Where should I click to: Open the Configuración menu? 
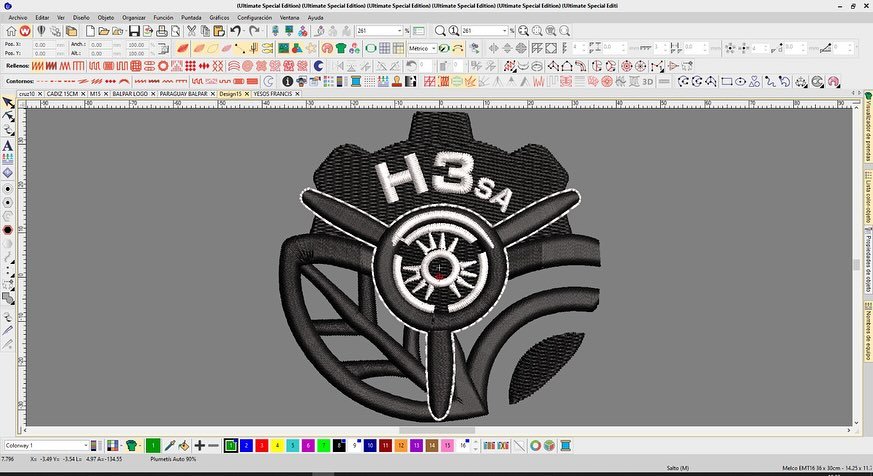click(254, 18)
